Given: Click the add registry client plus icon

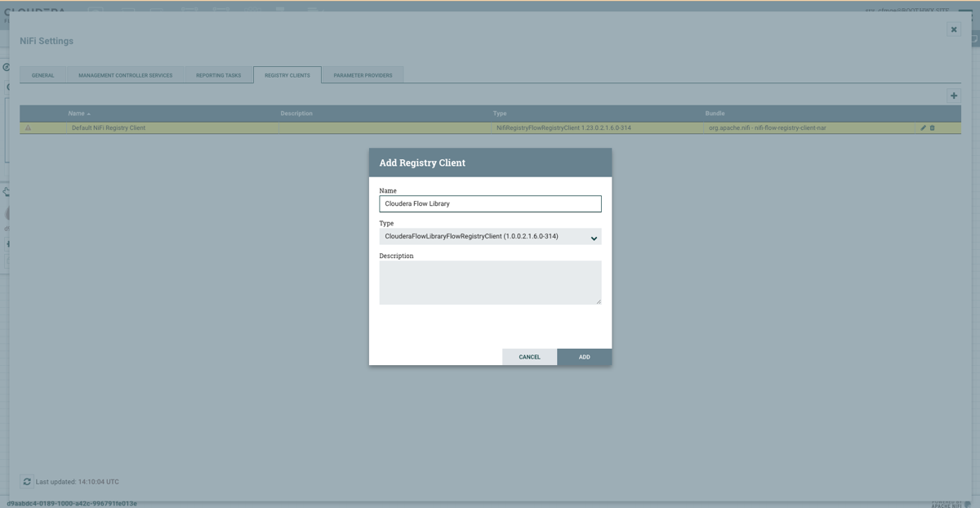Looking at the screenshot, I should (953, 96).
